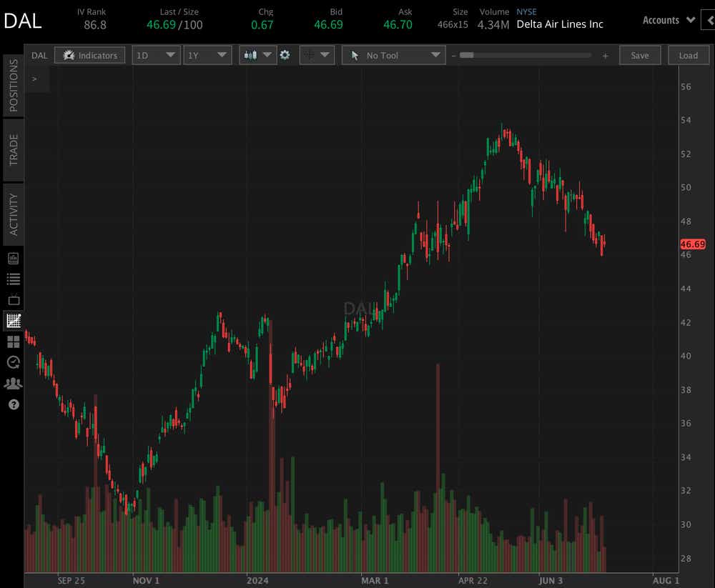
Task: Click the DAL symbol input field
Action: coord(39,55)
